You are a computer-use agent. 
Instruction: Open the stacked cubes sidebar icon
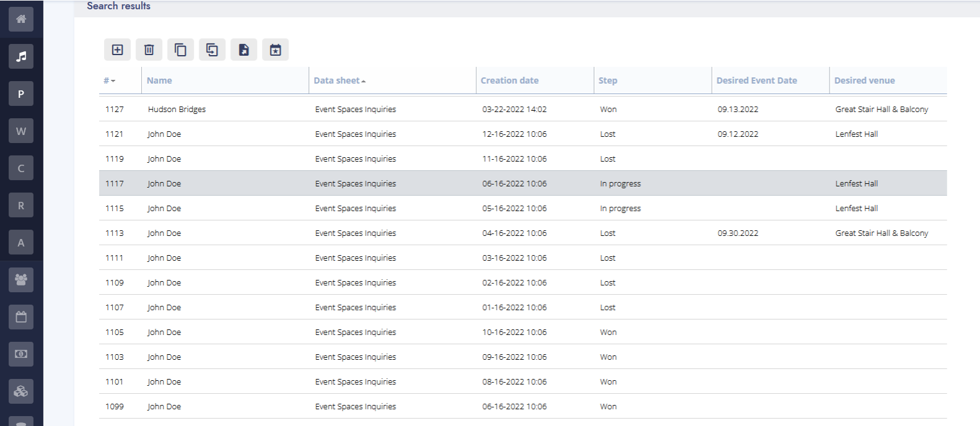click(21, 391)
